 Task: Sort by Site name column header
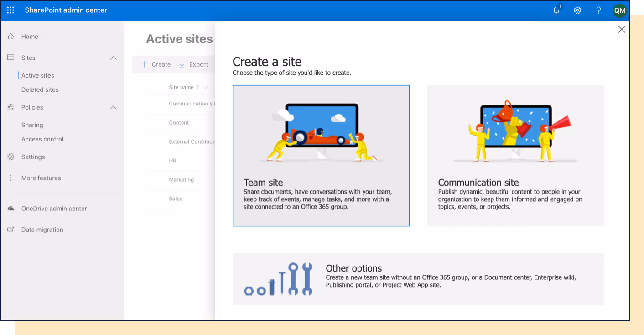click(182, 87)
